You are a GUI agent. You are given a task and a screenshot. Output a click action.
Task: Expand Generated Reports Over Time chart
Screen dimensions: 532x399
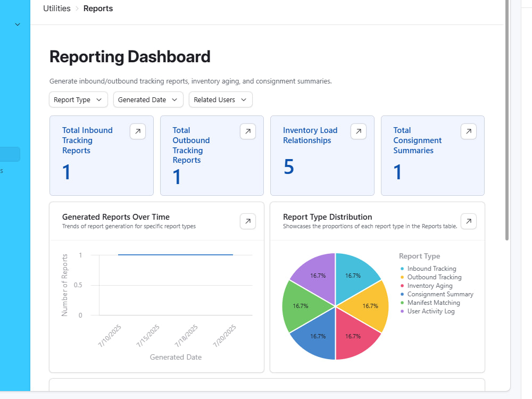coord(248,221)
